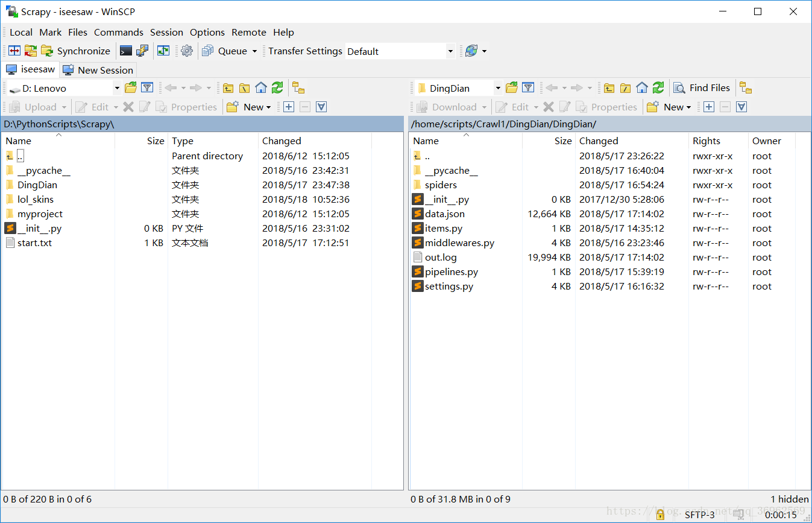Viewport: 812px width, 523px height.
Task: Select the data.json file
Action: (445, 214)
